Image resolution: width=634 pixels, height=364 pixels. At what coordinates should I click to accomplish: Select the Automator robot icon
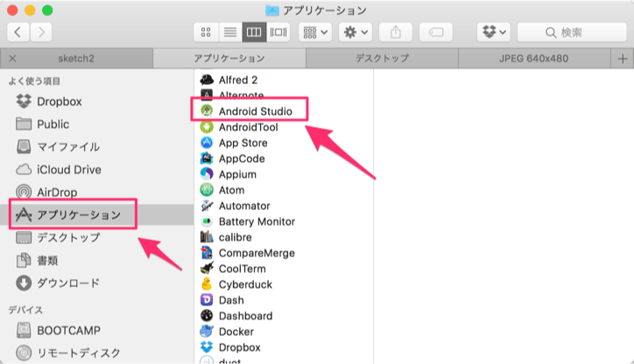pyautogui.click(x=207, y=206)
